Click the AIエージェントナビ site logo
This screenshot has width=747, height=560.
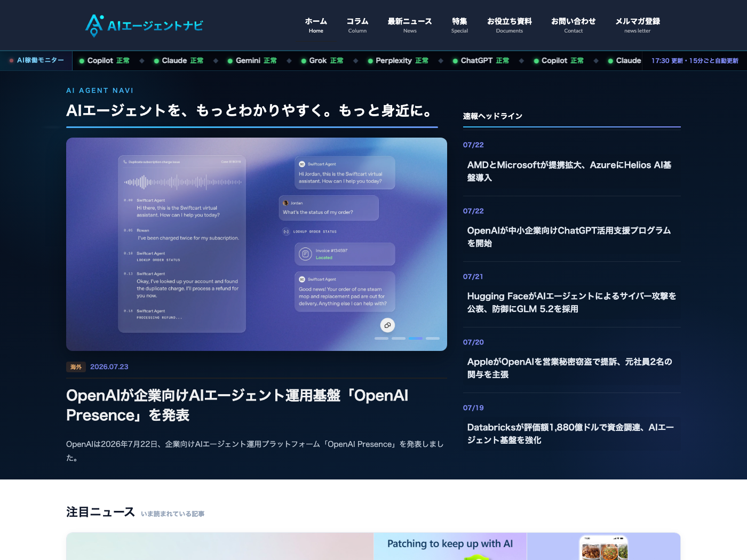144,25
